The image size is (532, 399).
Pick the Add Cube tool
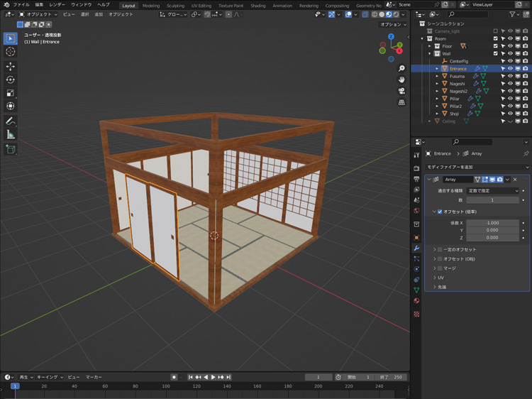tap(11, 149)
